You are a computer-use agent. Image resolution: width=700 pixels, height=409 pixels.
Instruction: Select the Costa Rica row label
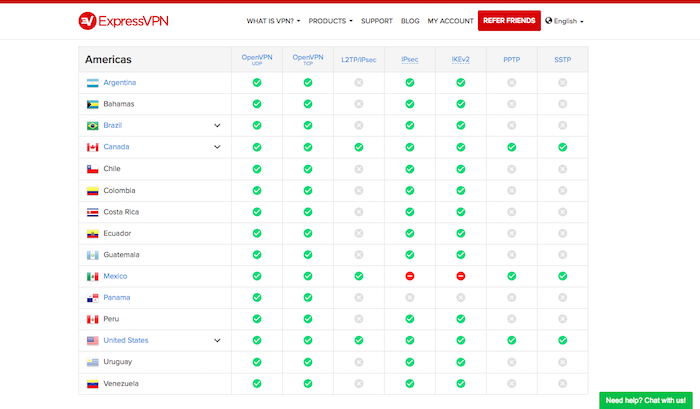121,212
